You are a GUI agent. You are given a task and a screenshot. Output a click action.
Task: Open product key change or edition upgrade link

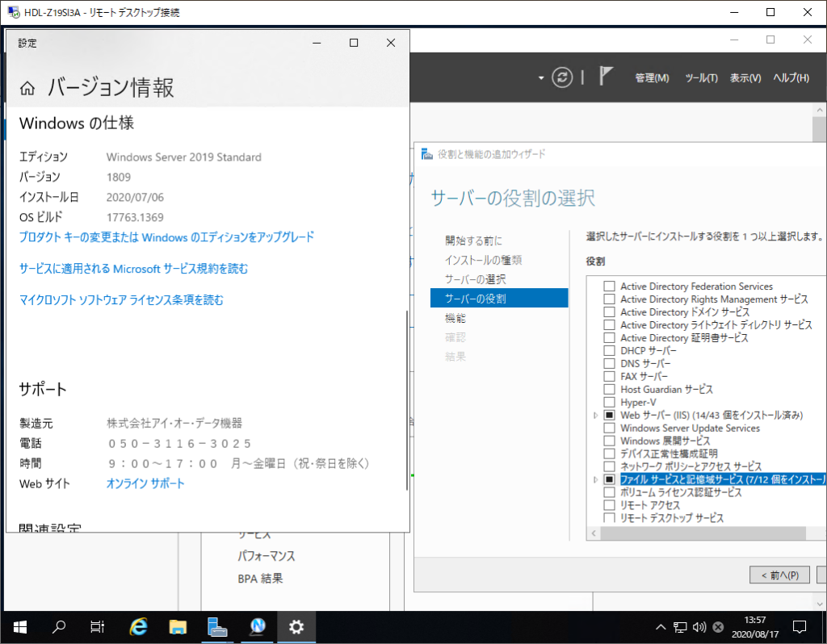coord(166,237)
